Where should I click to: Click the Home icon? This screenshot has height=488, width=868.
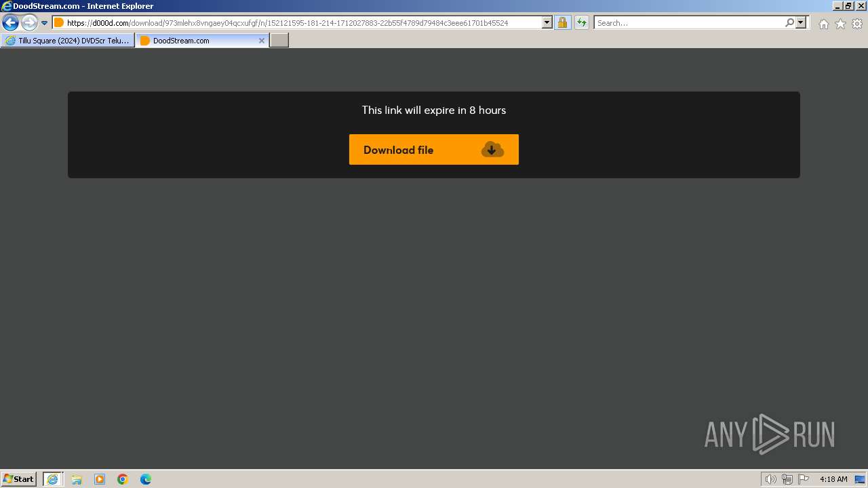click(823, 24)
